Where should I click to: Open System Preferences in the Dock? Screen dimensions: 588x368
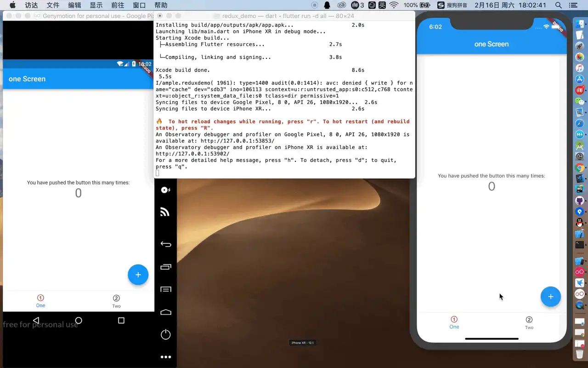click(x=580, y=156)
